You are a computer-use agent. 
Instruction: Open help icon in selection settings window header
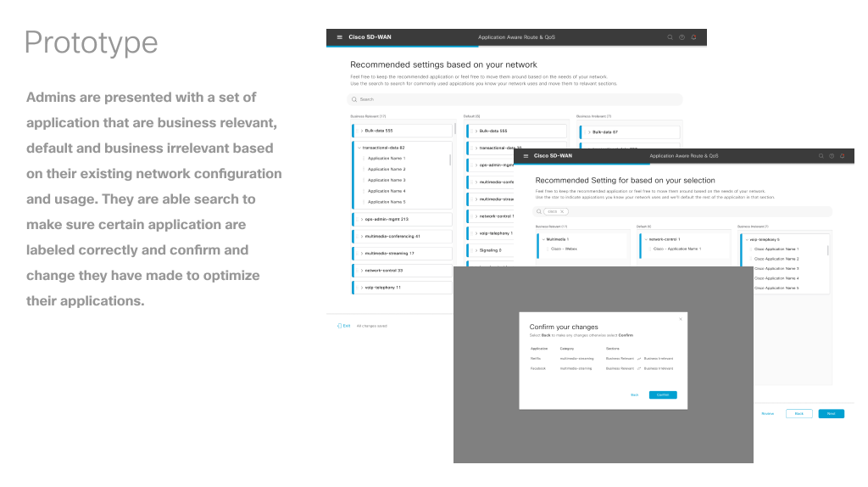click(832, 155)
